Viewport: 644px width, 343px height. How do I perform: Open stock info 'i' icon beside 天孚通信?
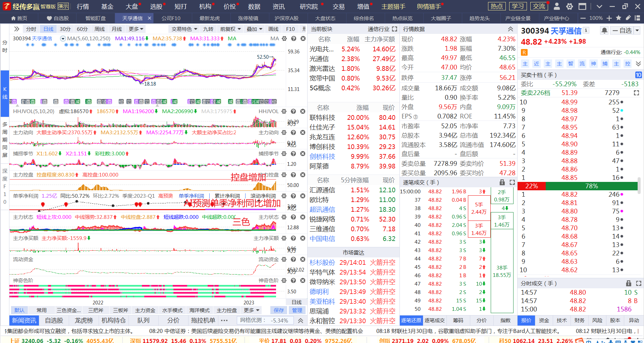pos(586,30)
